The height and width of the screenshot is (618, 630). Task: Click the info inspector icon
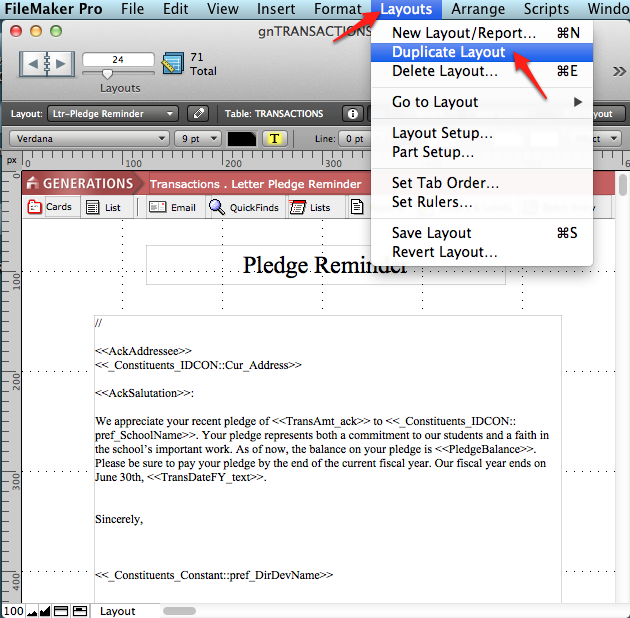tap(352, 114)
